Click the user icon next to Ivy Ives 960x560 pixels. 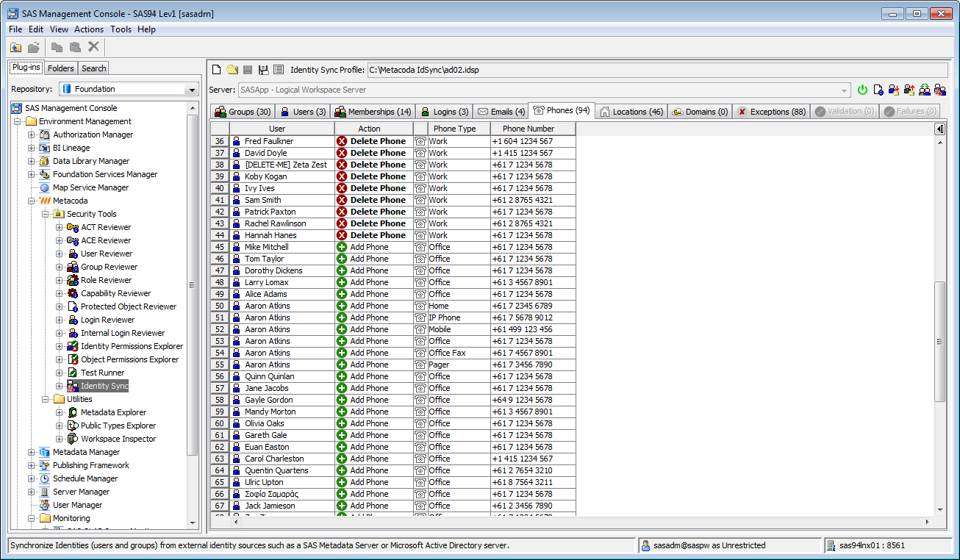237,188
